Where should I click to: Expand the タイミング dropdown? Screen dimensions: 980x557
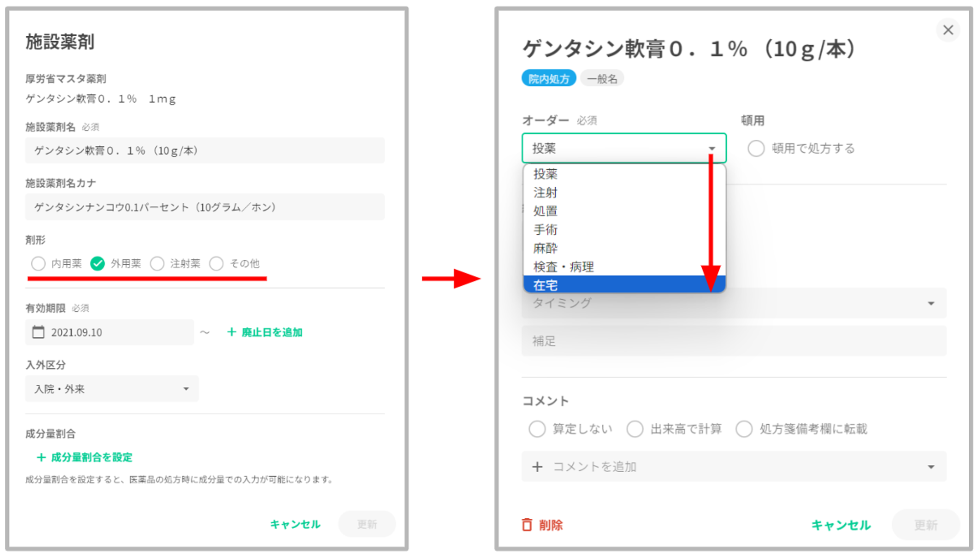931,304
